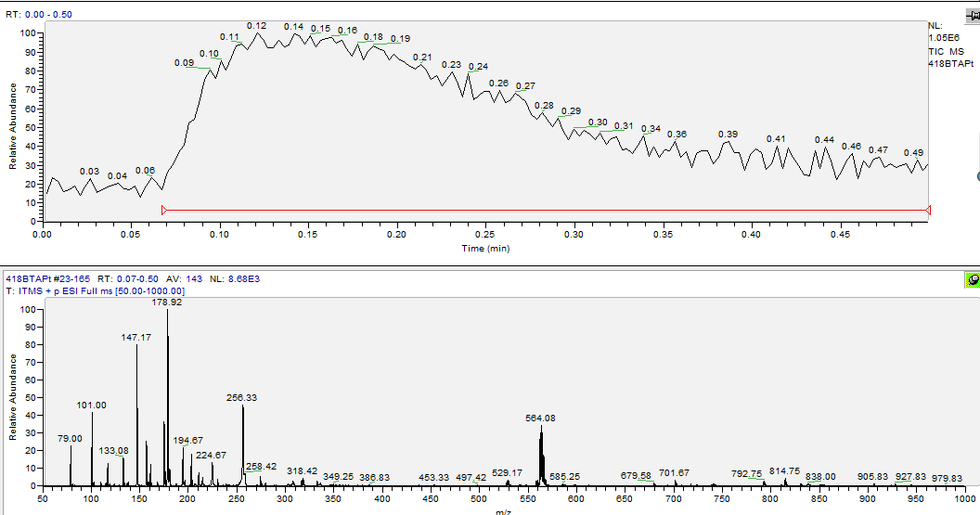
Task: Click the Time (min) axis title
Action: 485,249
